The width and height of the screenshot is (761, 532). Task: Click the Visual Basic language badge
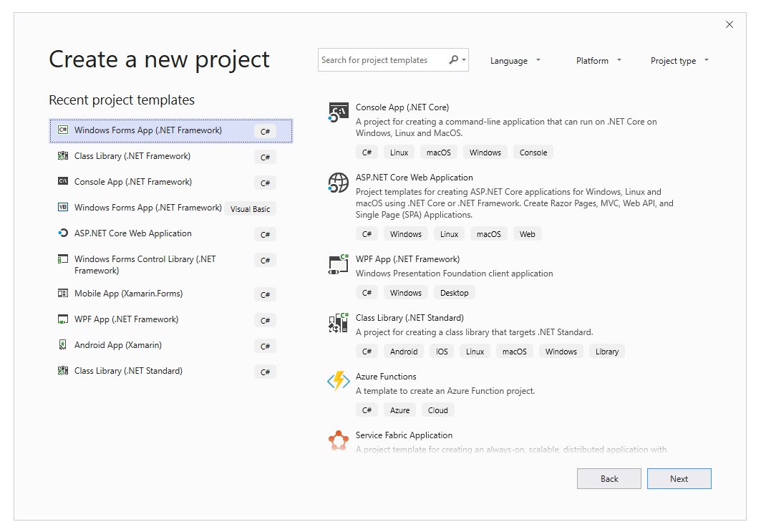pyautogui.click(x=250, y=209)
